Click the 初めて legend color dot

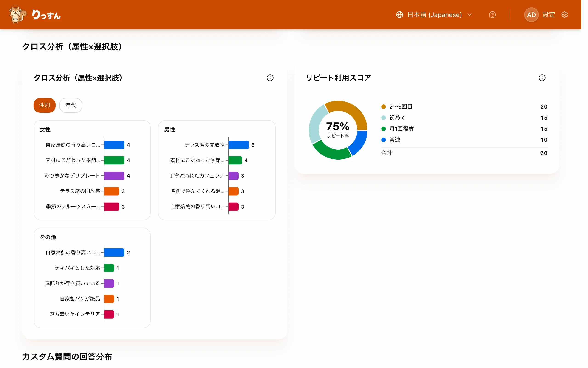tap(383, 118)
